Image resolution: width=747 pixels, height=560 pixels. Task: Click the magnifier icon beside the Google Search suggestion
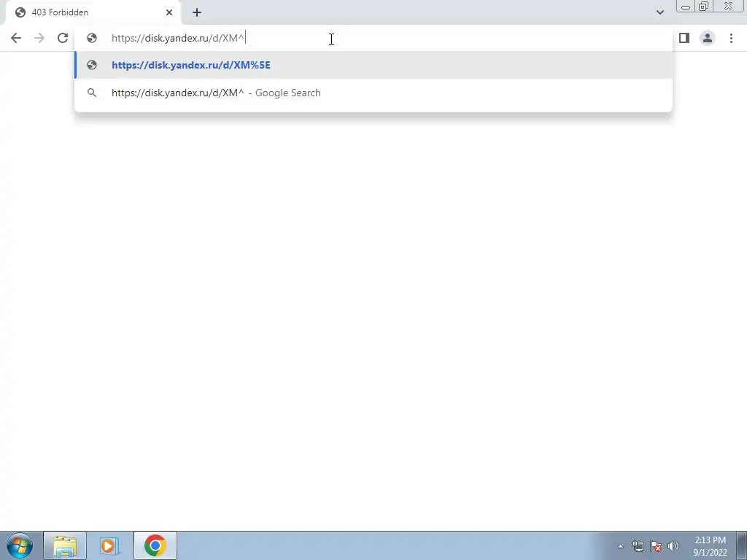(x=92, y=93)
